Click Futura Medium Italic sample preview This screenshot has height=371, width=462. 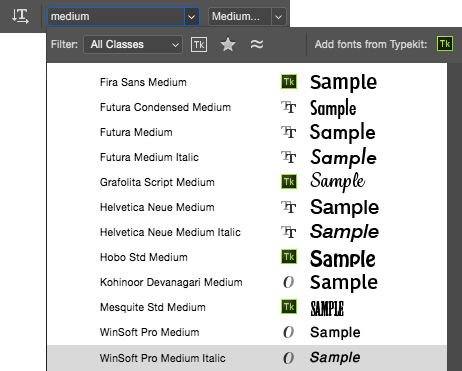pos(343,157)
